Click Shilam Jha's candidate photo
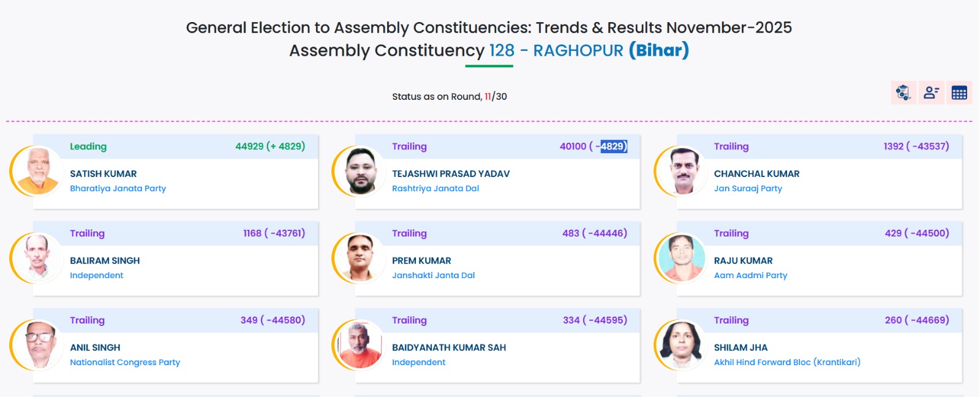Image resolution: width=980 pixels, height=397 pixels. 682,345
